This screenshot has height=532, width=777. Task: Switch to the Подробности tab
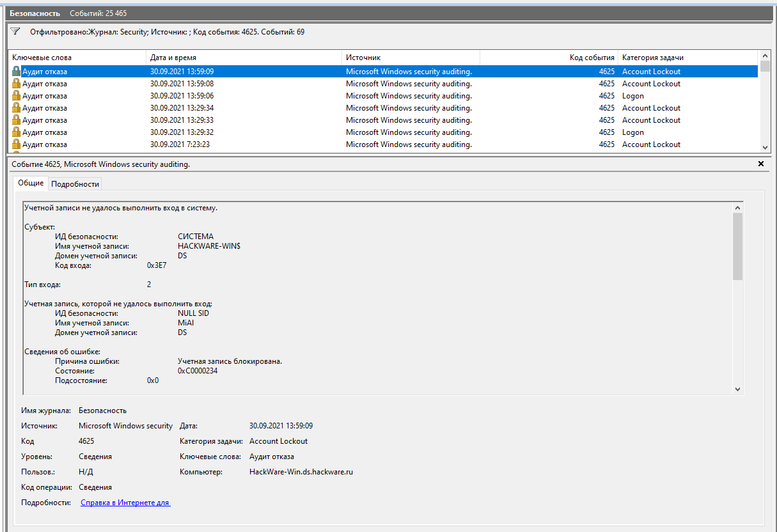point(75,184)
